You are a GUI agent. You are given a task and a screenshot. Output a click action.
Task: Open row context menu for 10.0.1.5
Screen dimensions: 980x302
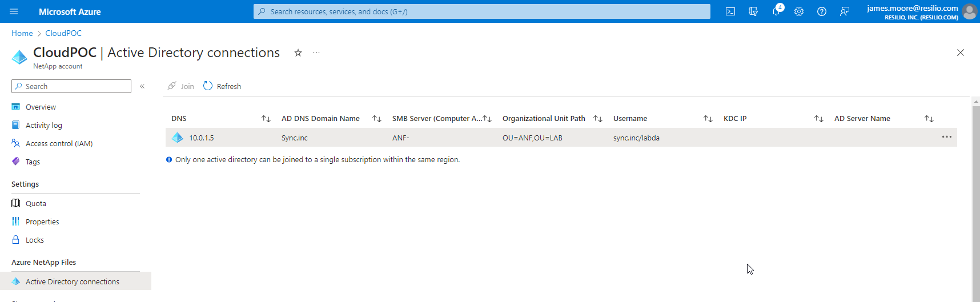point(946,137)
